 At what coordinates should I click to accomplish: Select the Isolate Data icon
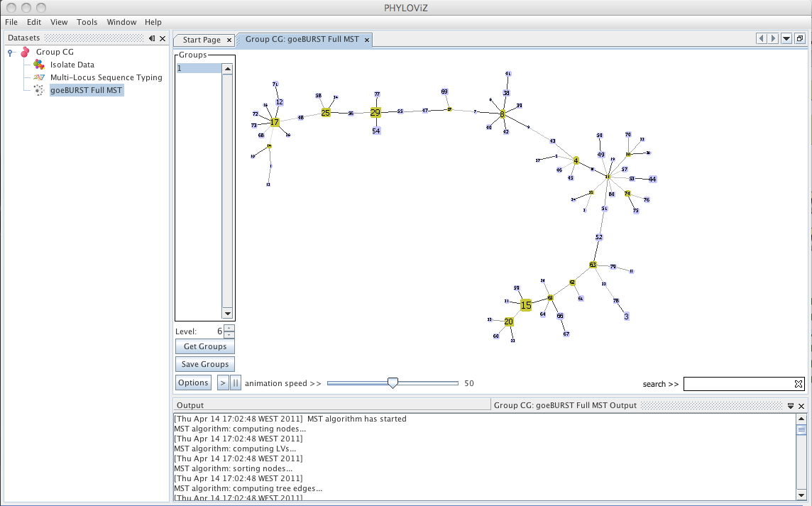coord(39,64)
